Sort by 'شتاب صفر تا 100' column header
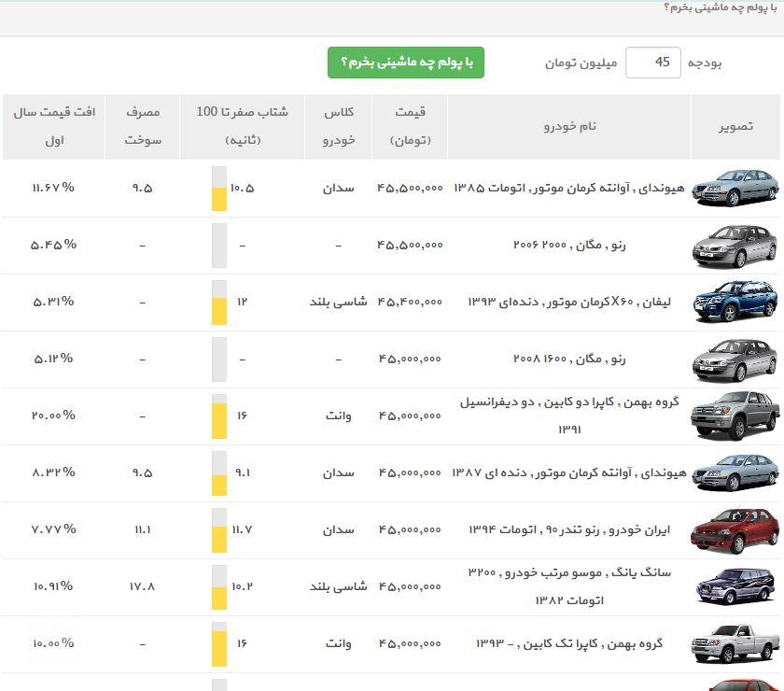This screenshot has width=784, height=691. click(x=242, y=126)
